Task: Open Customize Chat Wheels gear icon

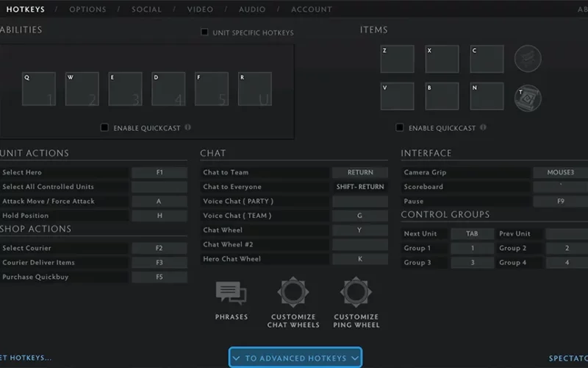Action: 293,291
